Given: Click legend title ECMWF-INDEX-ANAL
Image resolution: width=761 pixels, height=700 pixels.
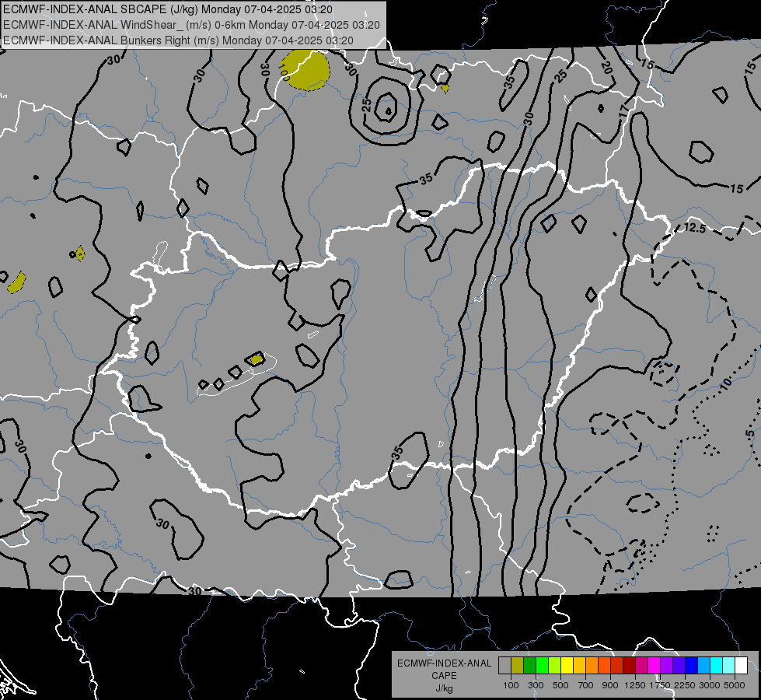Looking at the screenshot, I should 444,663.
